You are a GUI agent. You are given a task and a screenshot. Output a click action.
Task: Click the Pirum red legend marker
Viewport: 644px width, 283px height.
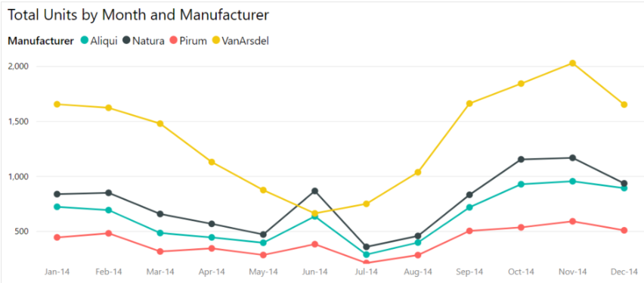(173, 40)
